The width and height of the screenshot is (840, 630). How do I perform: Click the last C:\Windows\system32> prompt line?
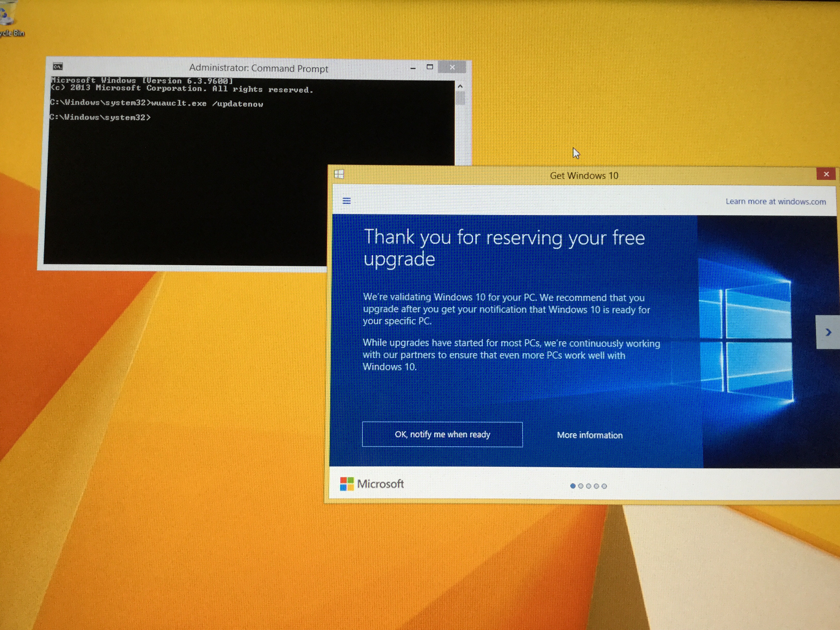[x=100, y=117]
